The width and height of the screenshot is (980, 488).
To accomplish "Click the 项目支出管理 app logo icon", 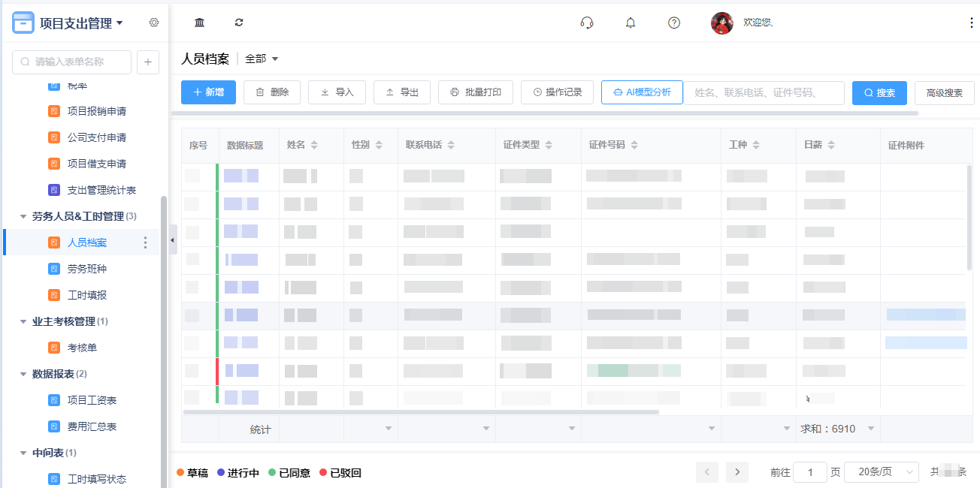I will [23, 23].
